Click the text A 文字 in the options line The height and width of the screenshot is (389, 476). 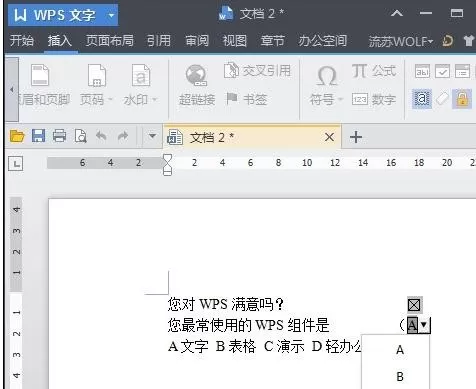pos(188,347)
